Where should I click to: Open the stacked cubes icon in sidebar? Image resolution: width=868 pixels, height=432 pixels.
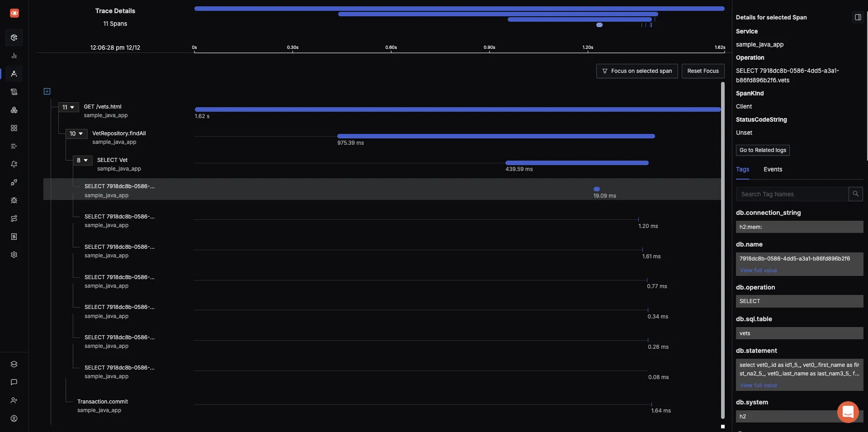pos(14,110)
